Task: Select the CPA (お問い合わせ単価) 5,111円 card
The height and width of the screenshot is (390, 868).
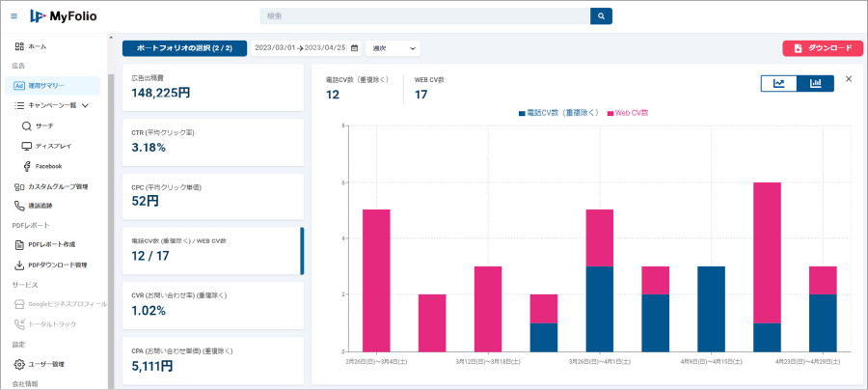Action: 213,361
